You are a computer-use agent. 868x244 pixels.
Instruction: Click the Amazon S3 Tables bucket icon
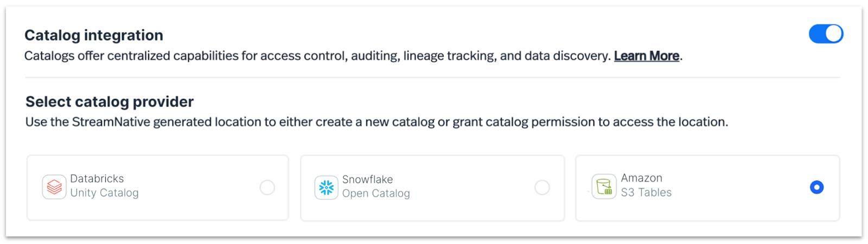604,187
